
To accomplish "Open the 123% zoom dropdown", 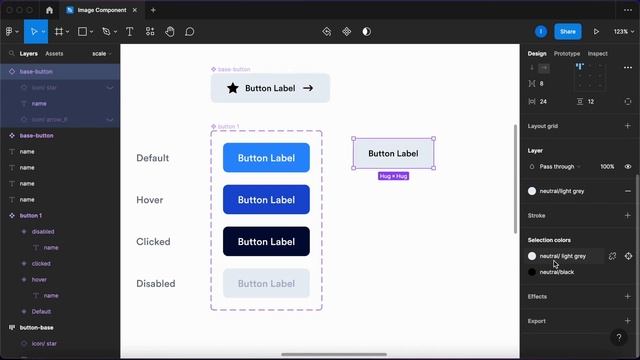I will coord(624,31).
